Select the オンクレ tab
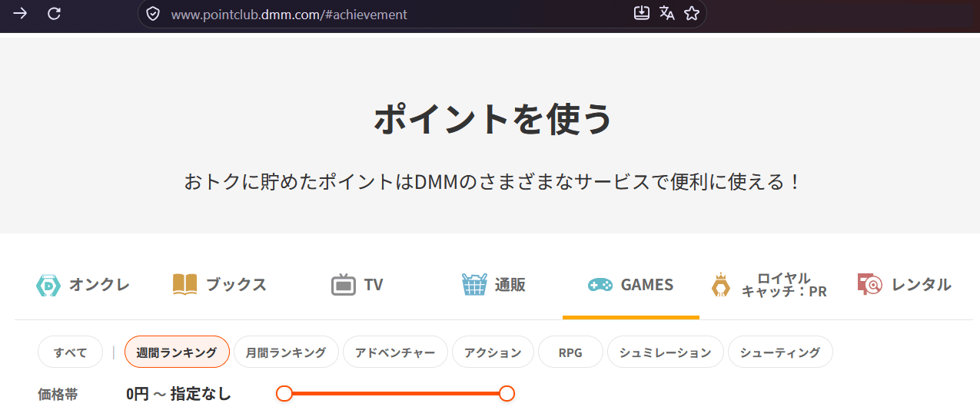 click(x=83, y=285)
